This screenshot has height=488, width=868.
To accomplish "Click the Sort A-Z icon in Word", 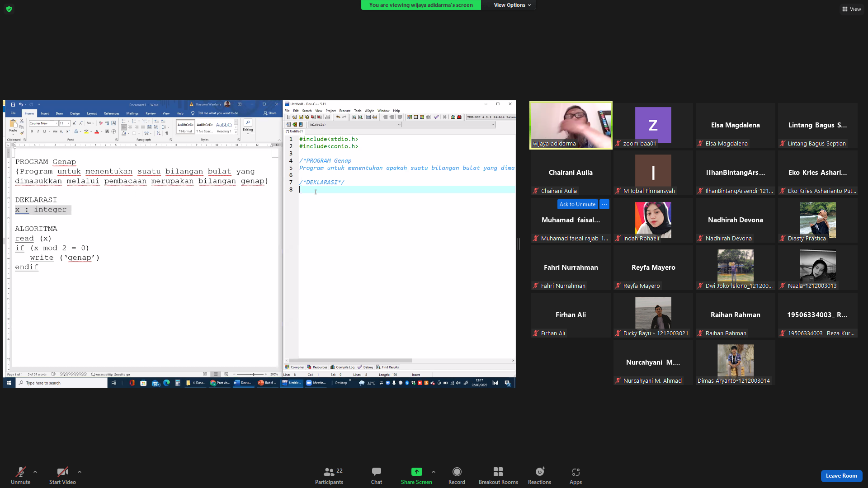I will click(158, 133).
